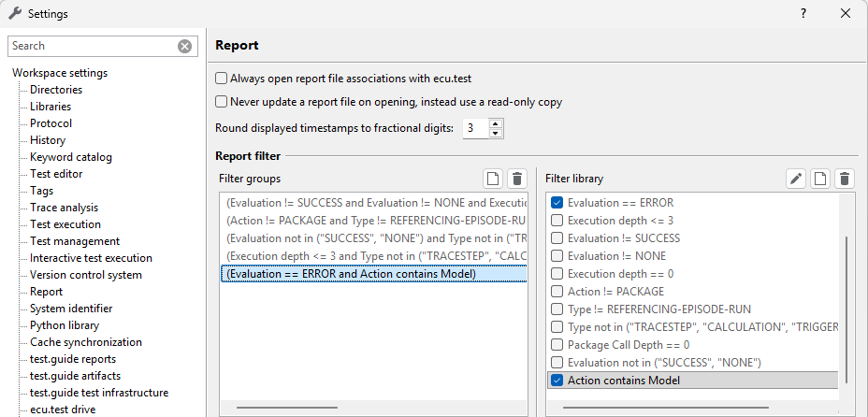Open test.guide reports settings
The width and height of the screenshot is (868, 417).
[x=73, y=359]
